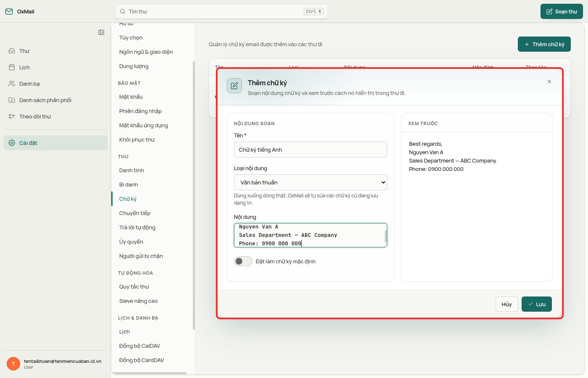Click the Hủy cancel button

[x=507, y=304]
